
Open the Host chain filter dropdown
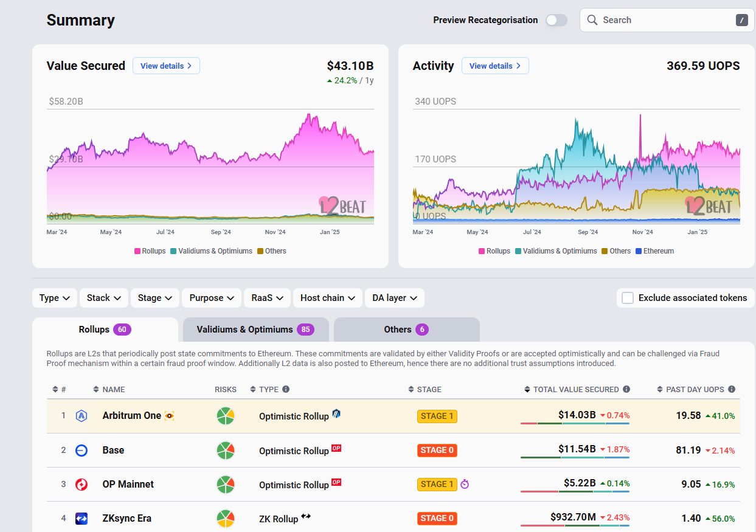328,298
